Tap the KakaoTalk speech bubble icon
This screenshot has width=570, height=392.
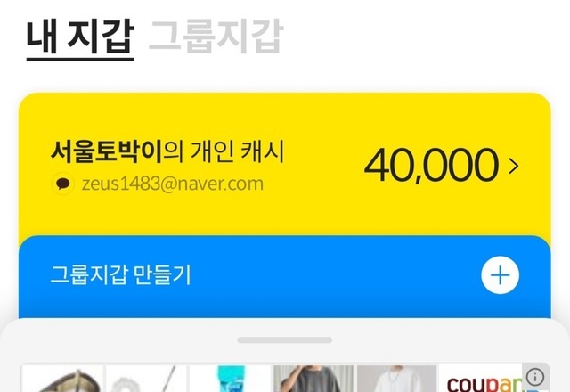point(63,184)
